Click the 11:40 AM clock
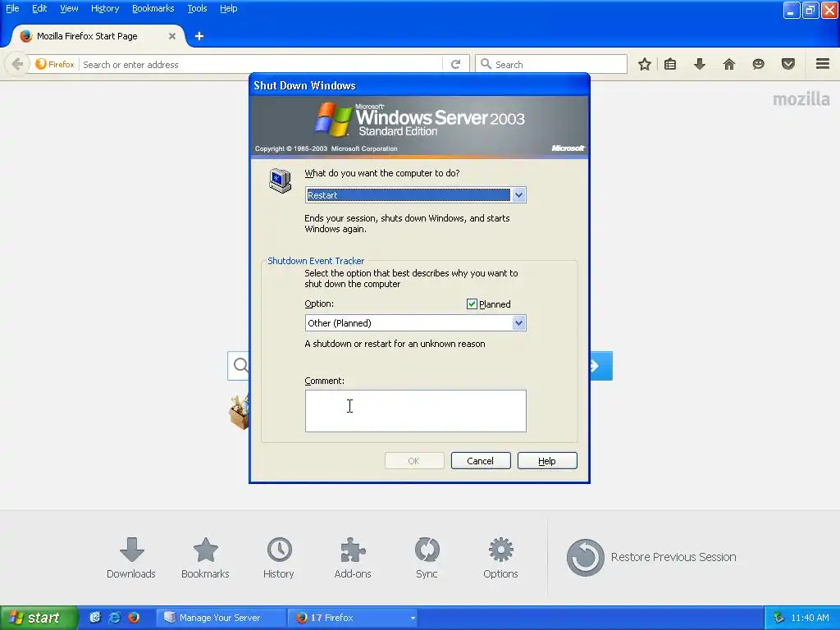The height and width of the screenshot is (630, 840). (810, 618)
